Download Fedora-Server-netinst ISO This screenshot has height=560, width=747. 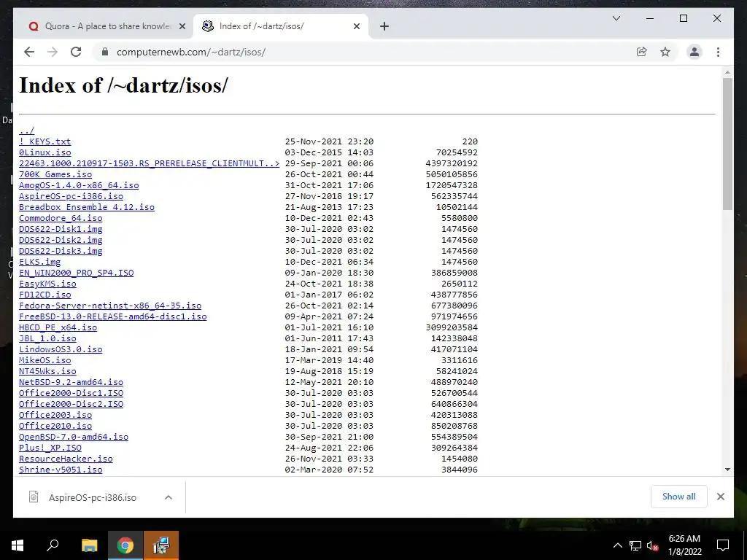click(x=110, y=306)
